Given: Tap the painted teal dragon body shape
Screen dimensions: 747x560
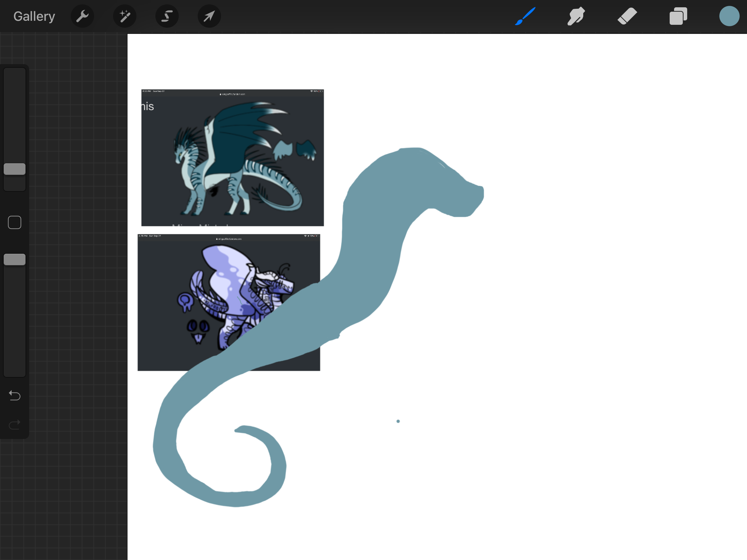Looking at the screenshot, I should 368,255.
